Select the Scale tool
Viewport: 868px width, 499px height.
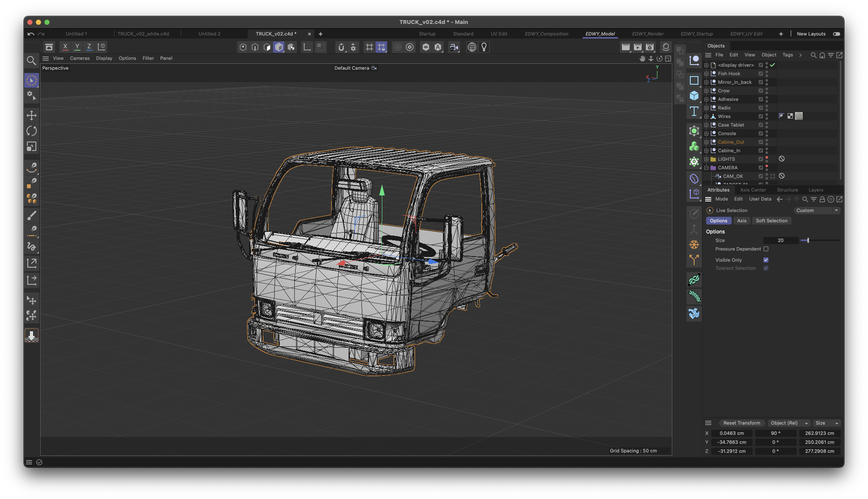[x=32, y=147]
